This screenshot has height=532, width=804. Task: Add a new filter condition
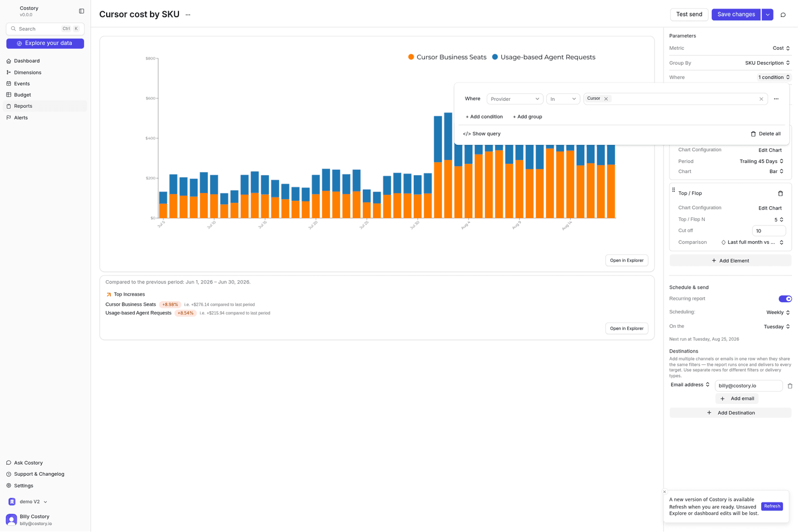(x=484, y=117)
